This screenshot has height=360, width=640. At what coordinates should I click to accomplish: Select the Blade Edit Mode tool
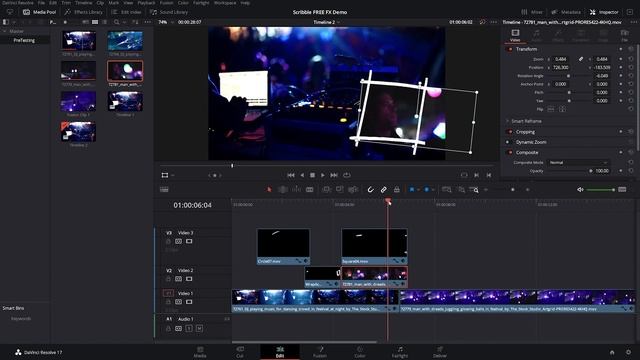point(310,189)
